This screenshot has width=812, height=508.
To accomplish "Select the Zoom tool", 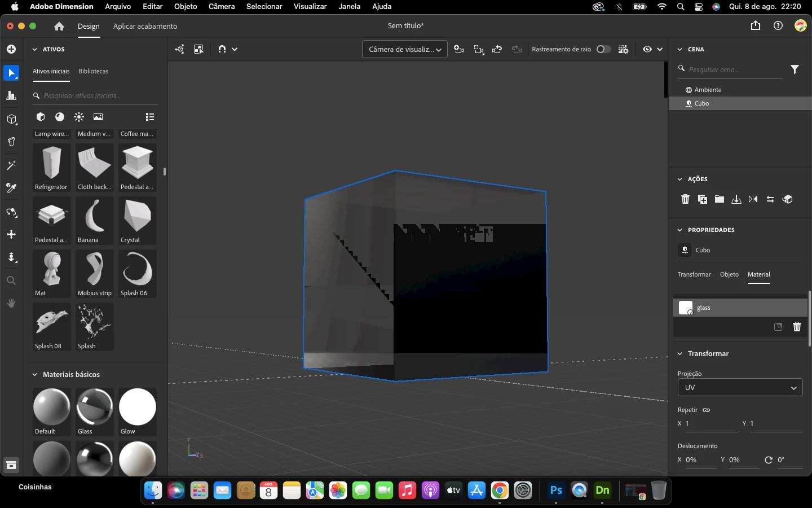I will [11, 281].
